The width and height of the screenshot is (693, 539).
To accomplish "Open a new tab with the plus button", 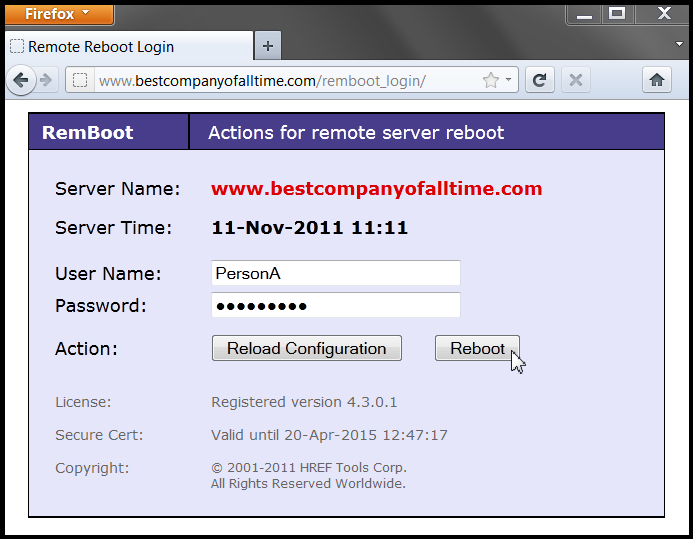I will point(268,46).
